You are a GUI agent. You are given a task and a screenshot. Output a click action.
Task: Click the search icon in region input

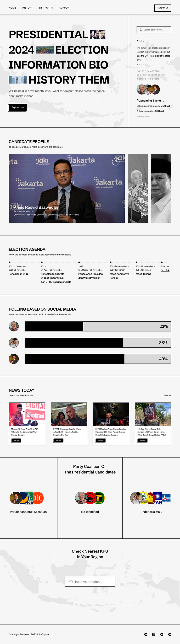pyautogui.click(x=71, y=582)
